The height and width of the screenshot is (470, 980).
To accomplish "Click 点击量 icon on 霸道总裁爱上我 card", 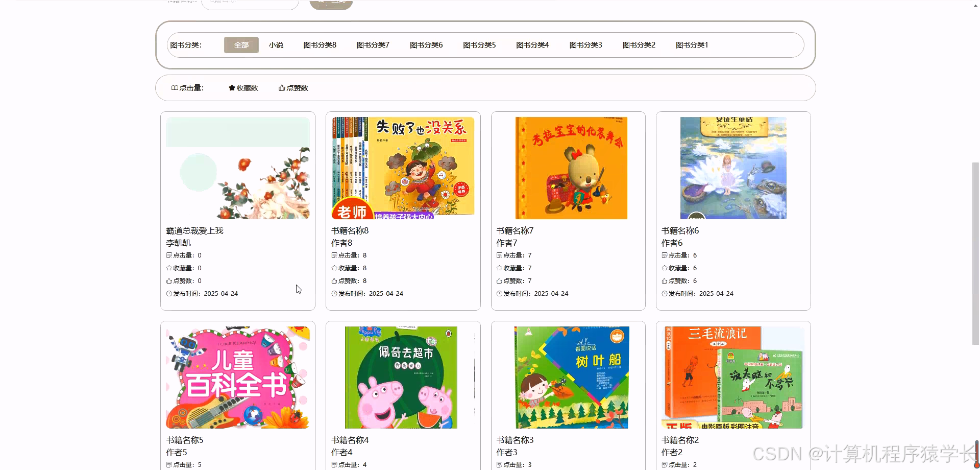I will tap(169, 255).
